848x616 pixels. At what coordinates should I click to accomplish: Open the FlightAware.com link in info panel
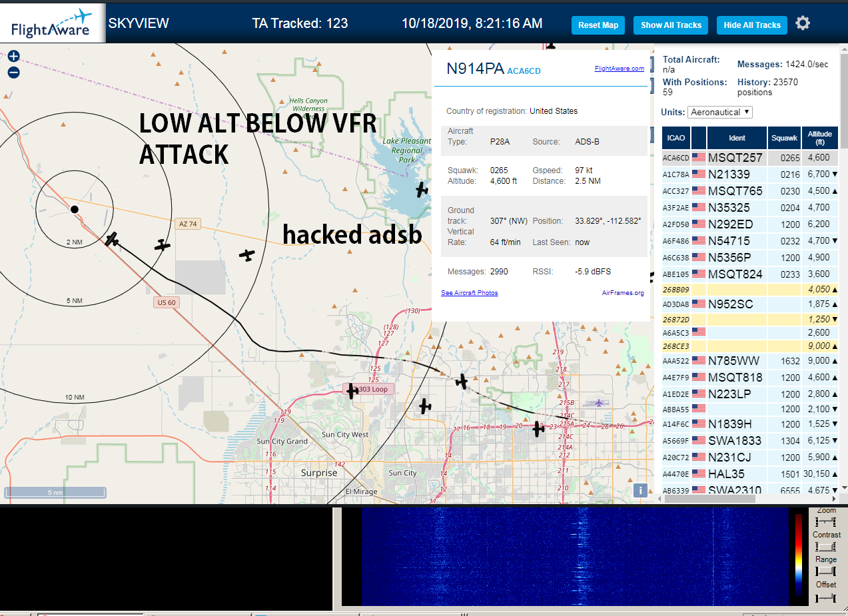tap(619, 69)
